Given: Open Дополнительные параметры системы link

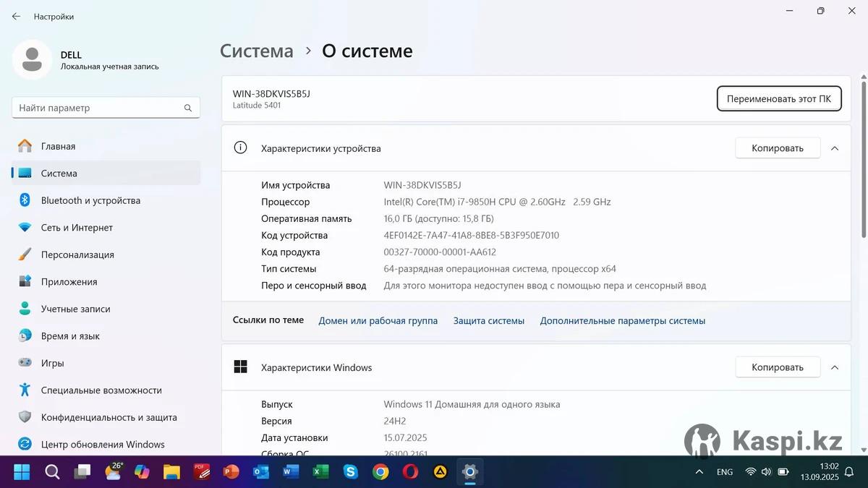Looking at the screenshot, I should [x=622, y=320].
